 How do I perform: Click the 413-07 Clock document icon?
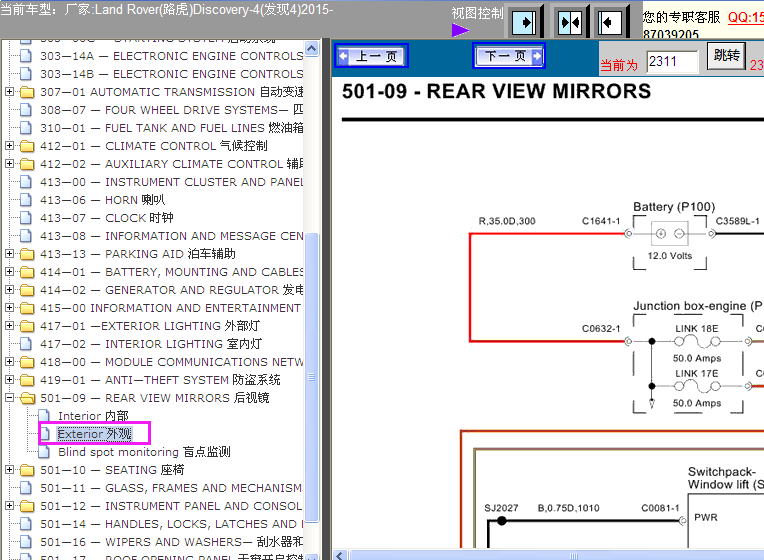click(26, 218)
